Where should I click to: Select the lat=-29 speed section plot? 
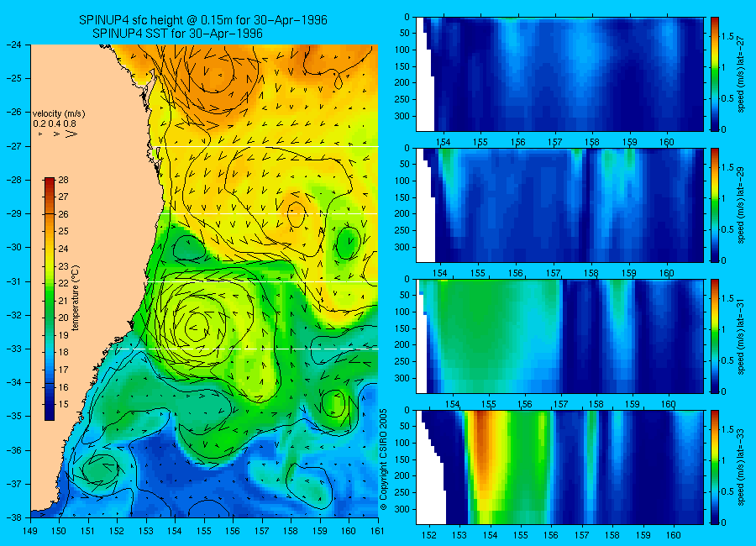[559, 205]
